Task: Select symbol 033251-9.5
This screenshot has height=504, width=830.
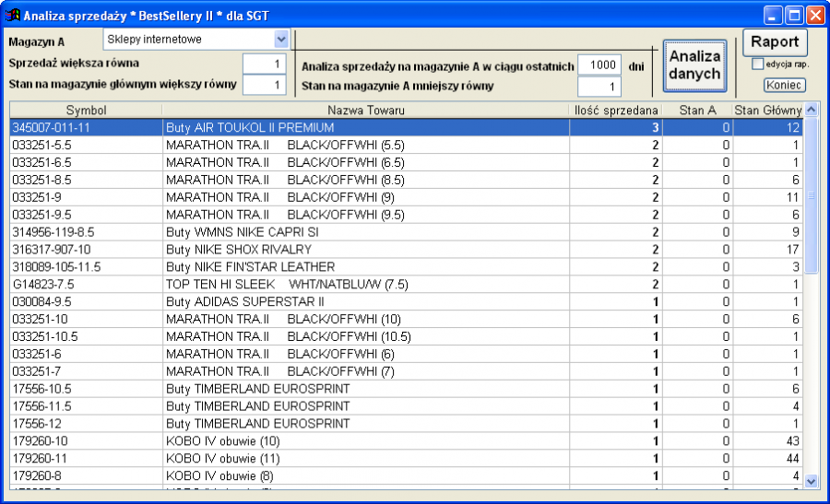Action: point(41,215)
